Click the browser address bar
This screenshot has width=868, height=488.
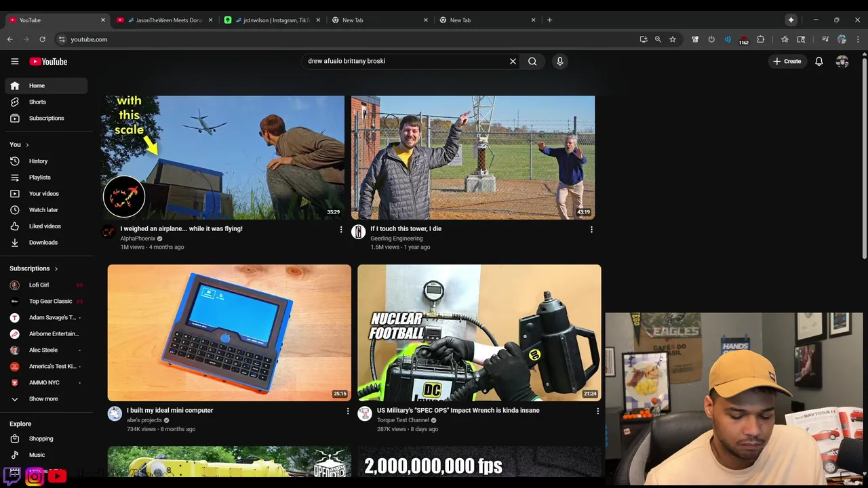346,39
